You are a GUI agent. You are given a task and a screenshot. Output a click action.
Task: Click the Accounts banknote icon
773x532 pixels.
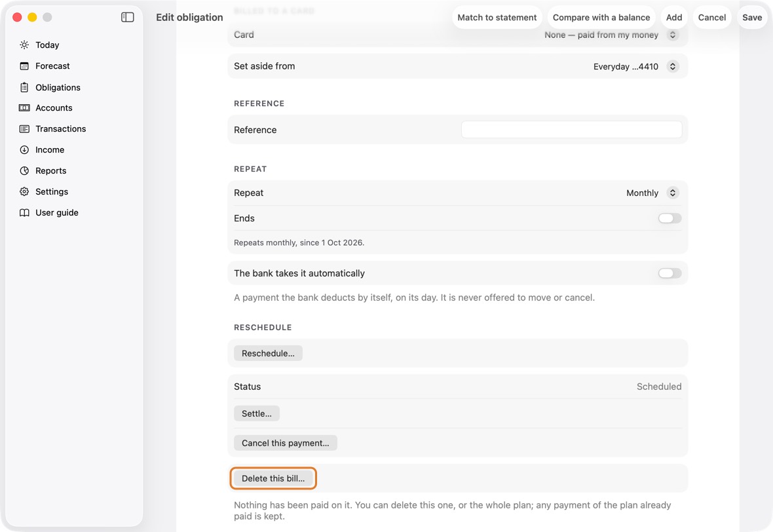pos(24,108)
